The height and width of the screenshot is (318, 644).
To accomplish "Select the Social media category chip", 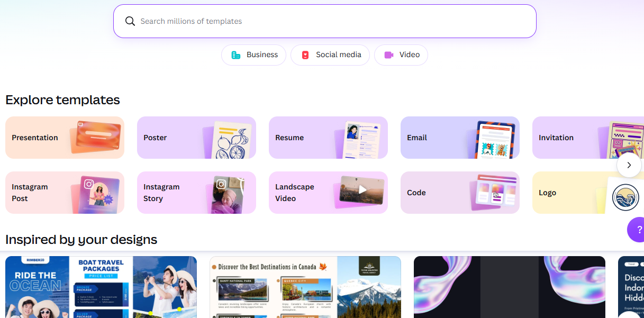I will coord(330,55).
